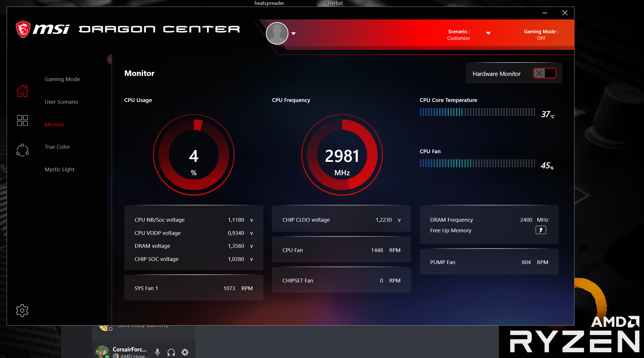
Task: Collapse the sidebar with red chevron
Action: click(x=110, y=59)
